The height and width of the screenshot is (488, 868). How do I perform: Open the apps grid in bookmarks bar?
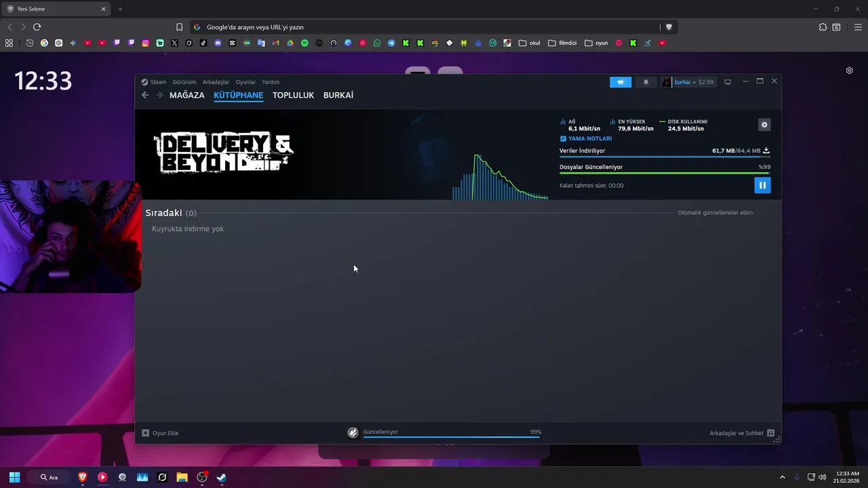9,43
